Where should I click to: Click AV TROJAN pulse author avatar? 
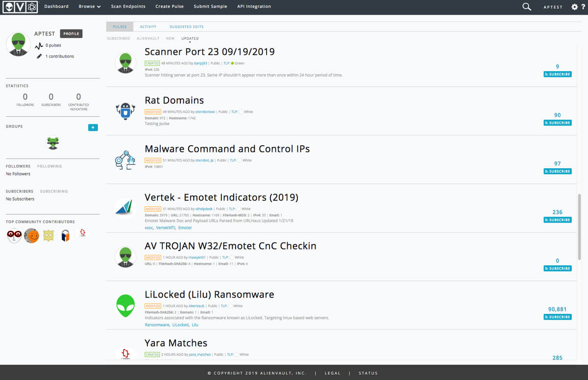pyautogui.click(x=125, y=257)
